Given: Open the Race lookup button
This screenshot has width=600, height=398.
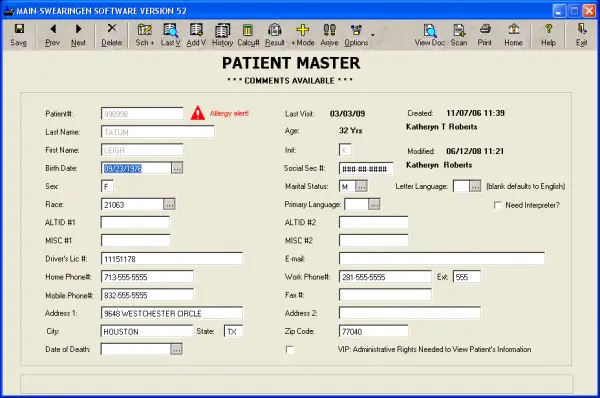Looking at the screenshot, I should click(x=169, y=204).
